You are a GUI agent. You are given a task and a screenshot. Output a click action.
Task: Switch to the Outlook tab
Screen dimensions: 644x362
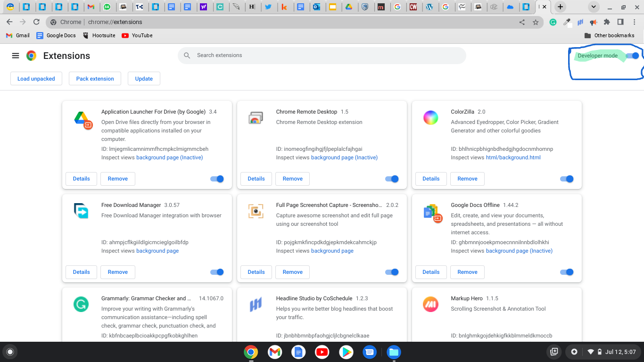click(x=317, y=7)
